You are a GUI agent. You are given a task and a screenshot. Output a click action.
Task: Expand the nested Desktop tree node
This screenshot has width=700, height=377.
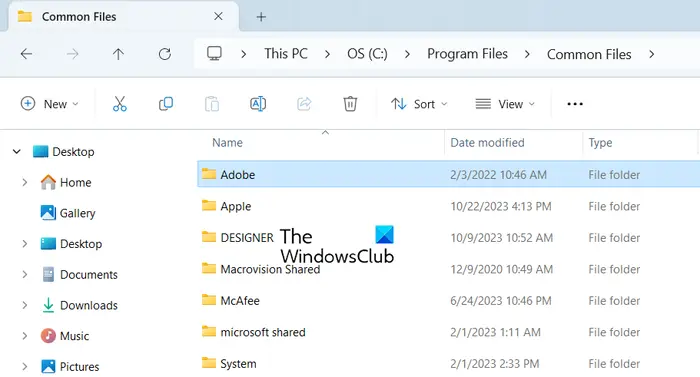tap(25, 244)
